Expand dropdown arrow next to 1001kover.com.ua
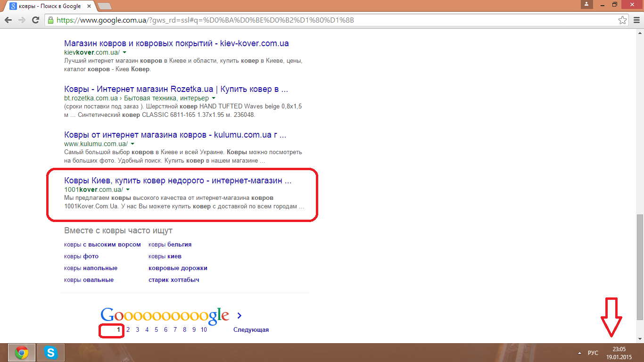 (128, 189)
